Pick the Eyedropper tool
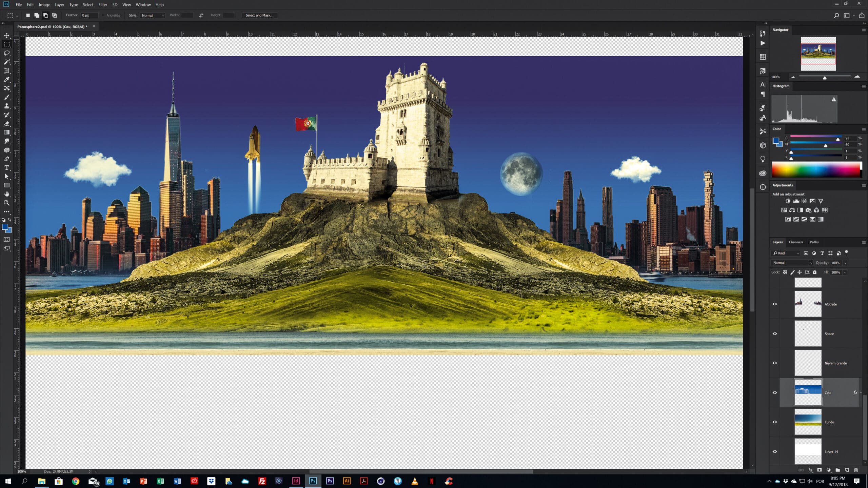 point(7,80)
